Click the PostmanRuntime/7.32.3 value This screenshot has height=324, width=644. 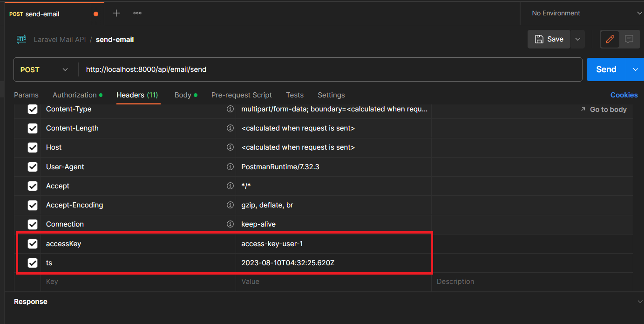tap(280, 167)
